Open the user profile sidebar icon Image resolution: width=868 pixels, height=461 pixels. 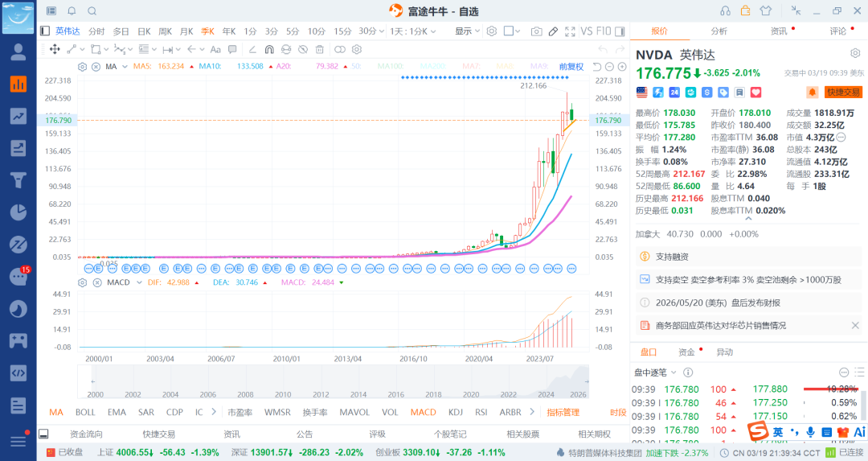pyautogui.click(x=18, y=52)
